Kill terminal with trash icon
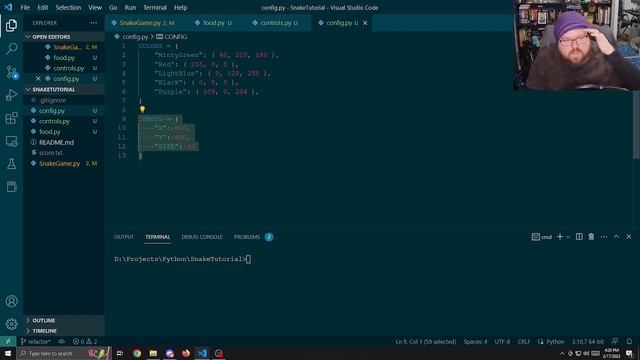 click(591, 237)
